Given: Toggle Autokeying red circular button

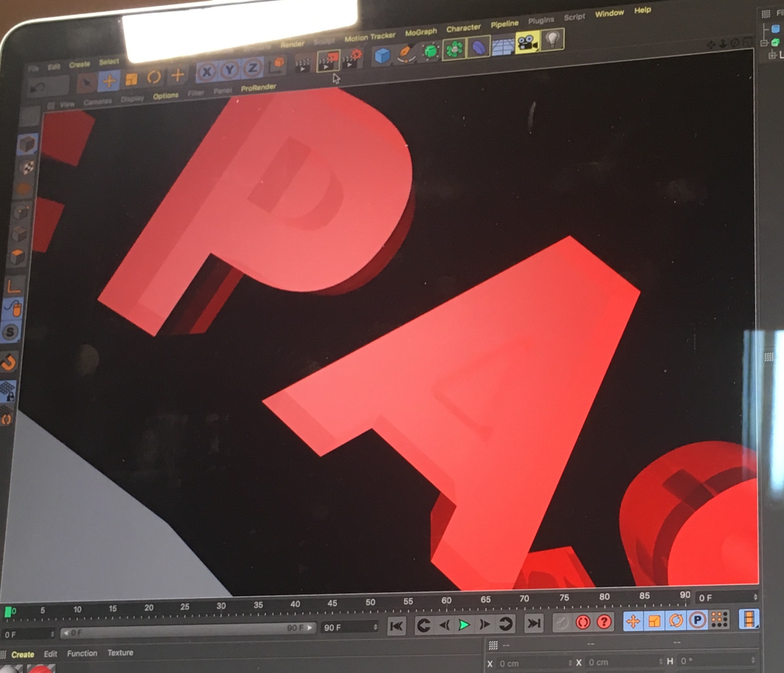Looking at the screenshot, I should (583, 622).
